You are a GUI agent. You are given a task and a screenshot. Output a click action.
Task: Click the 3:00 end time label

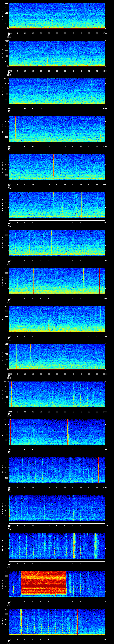click(105, 639)
